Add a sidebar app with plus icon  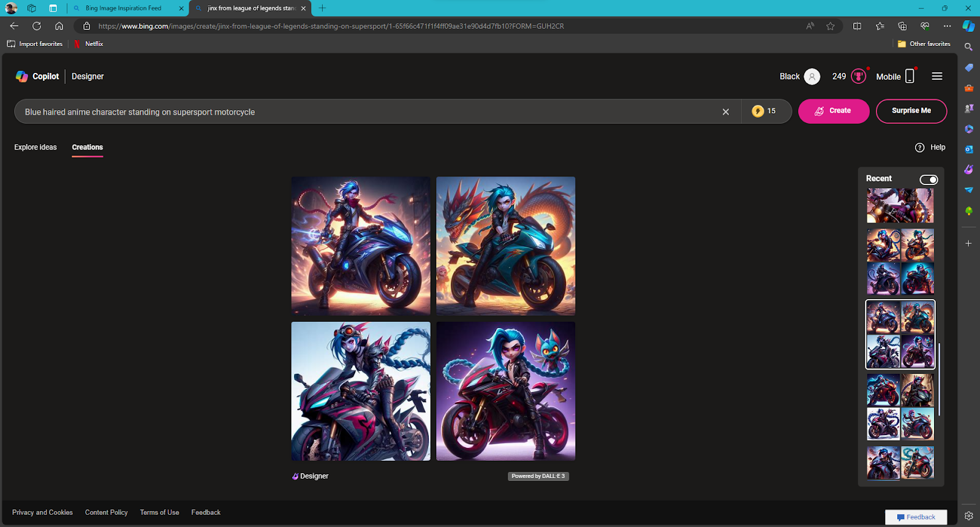click(x=968, y=243)
